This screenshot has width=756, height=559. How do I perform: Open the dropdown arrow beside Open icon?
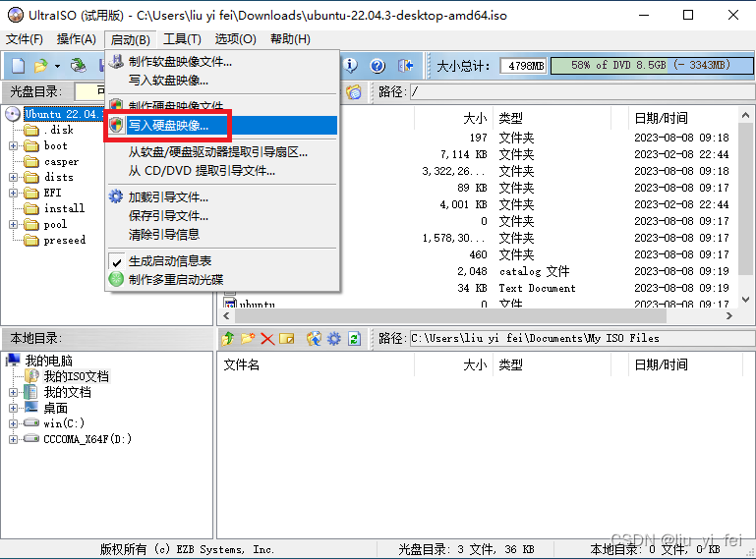[x=57, y=66]
